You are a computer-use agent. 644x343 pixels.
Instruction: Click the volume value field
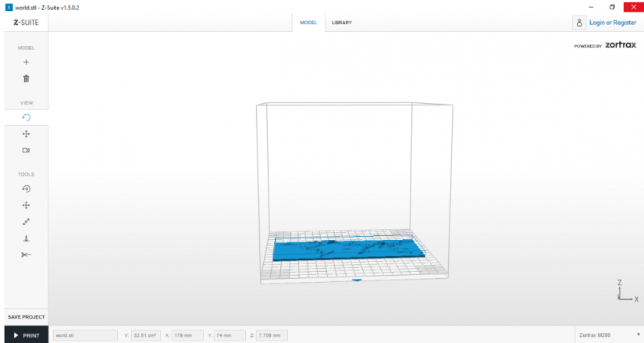point(146,335)
